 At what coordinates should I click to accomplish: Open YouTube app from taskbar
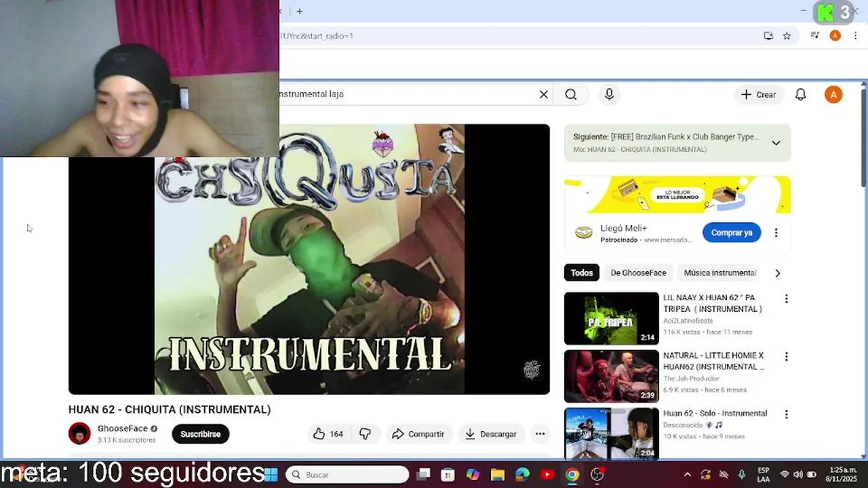pyautogui.click(x=547, y=474)
